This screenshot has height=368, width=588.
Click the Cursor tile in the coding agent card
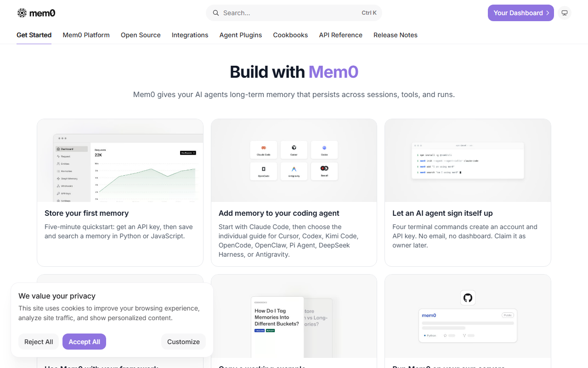tap(294, 149)
